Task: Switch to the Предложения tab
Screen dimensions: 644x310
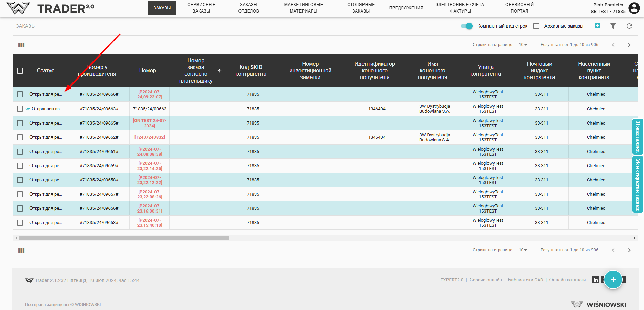Action: click(406, 8)
